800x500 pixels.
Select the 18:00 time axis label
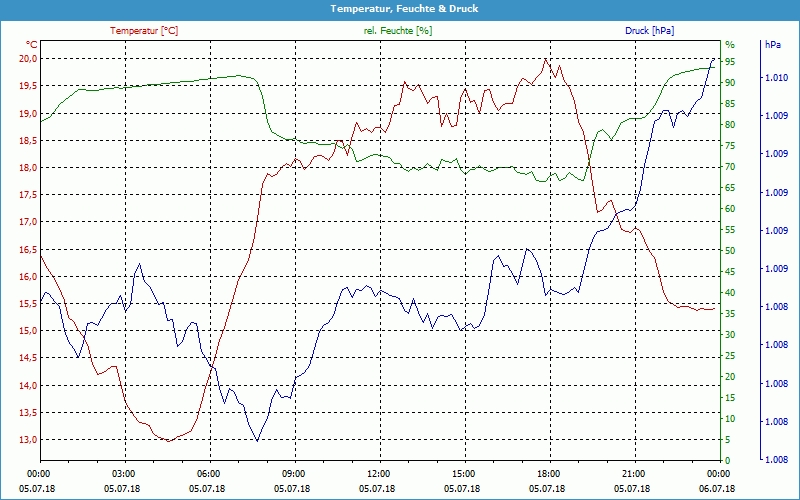coord(548,473)
